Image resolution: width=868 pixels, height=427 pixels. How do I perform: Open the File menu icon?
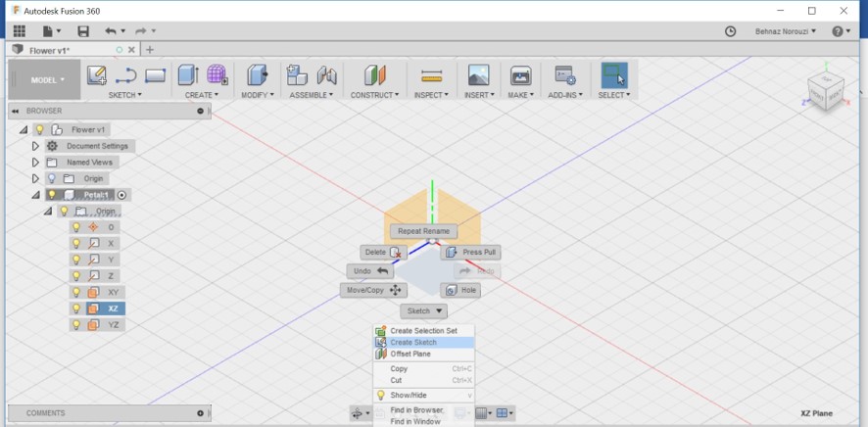(x=52, y=31)
